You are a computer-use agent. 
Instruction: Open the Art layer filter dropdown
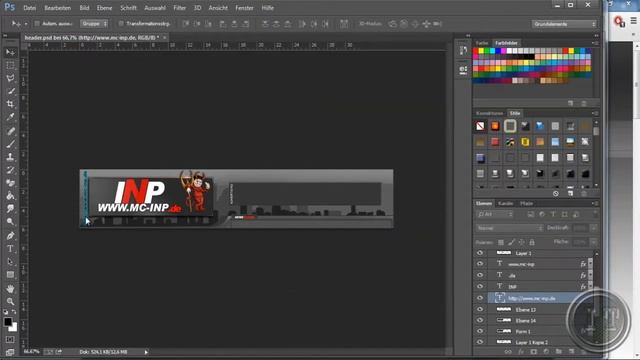point(495,214)
